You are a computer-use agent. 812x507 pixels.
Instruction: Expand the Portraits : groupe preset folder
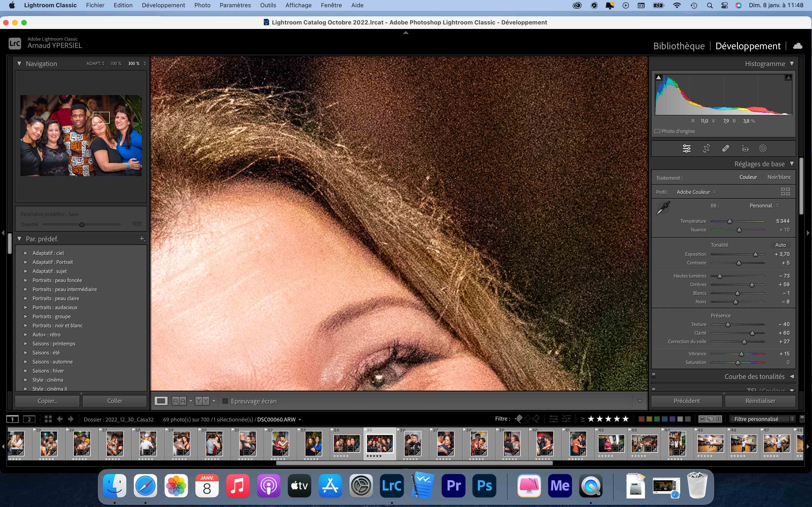26,317
